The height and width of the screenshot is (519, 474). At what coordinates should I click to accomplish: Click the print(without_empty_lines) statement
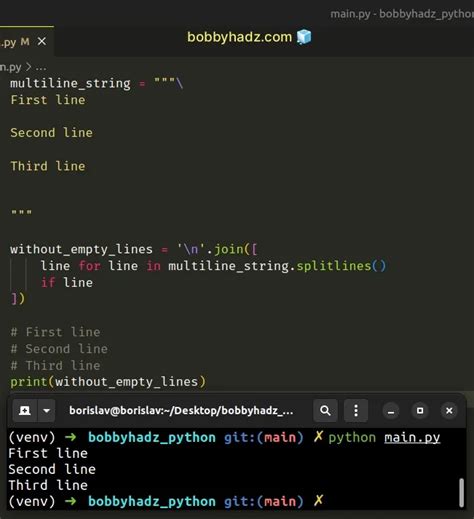click(x=108, y=382)
